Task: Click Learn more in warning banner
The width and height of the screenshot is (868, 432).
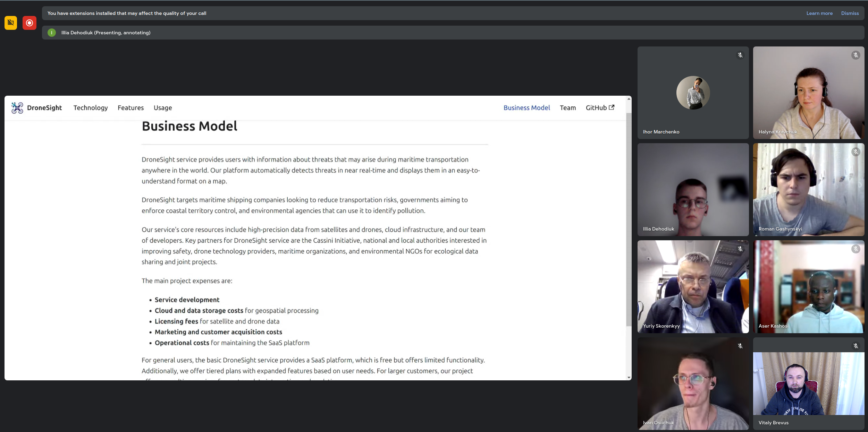Action: pos(819,13)
